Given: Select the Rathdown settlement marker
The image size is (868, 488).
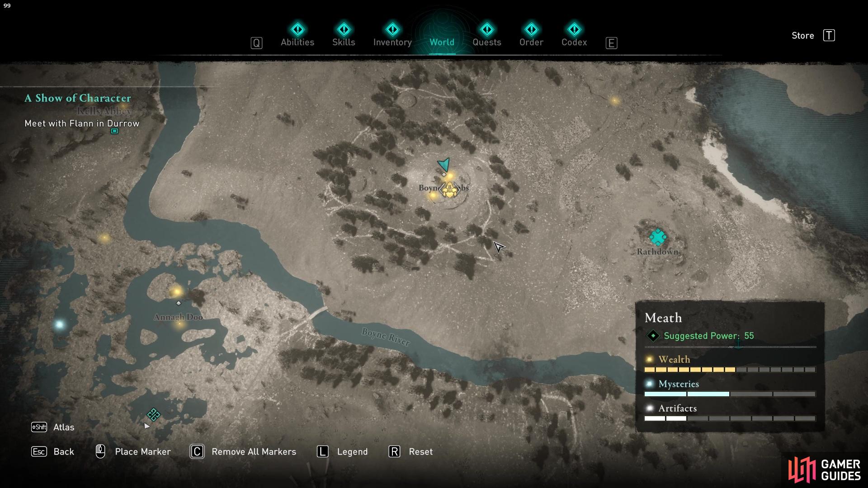Looking at the screenshot, I should (x=658, y=237).
